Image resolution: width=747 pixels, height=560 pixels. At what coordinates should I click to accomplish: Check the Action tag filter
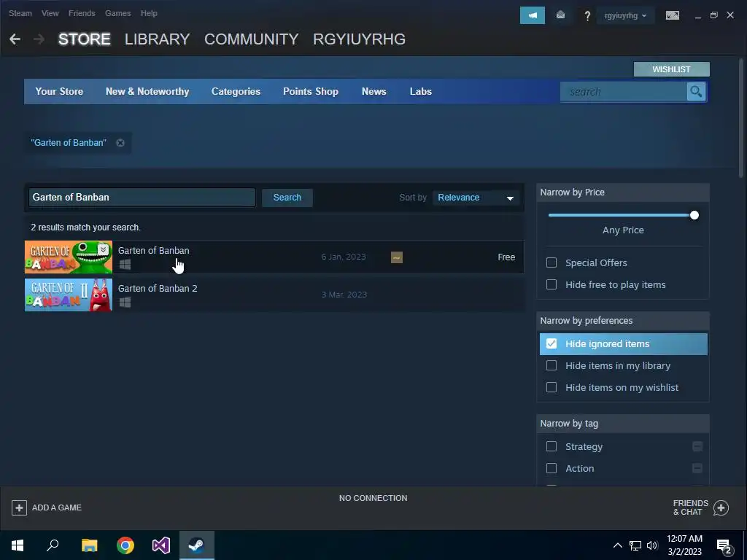click(551, 468)
